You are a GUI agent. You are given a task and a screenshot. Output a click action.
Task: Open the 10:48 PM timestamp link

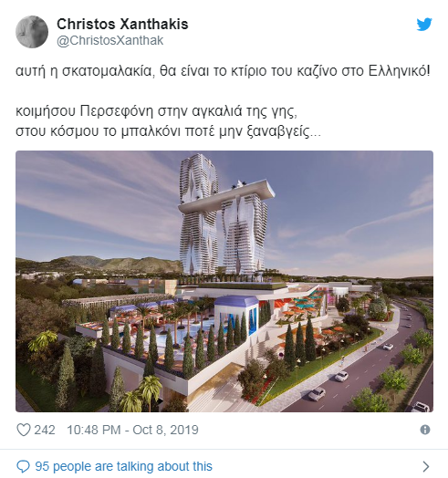click(94, 430)
